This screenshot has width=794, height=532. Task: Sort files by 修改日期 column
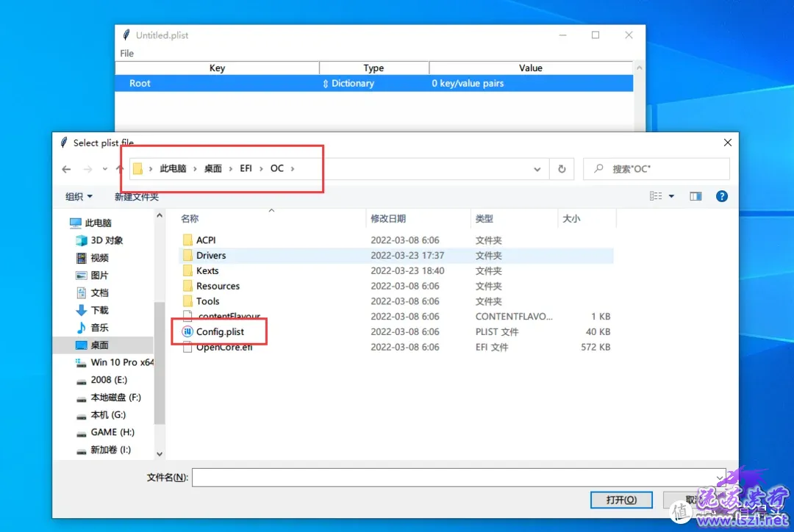click(388, 219)
